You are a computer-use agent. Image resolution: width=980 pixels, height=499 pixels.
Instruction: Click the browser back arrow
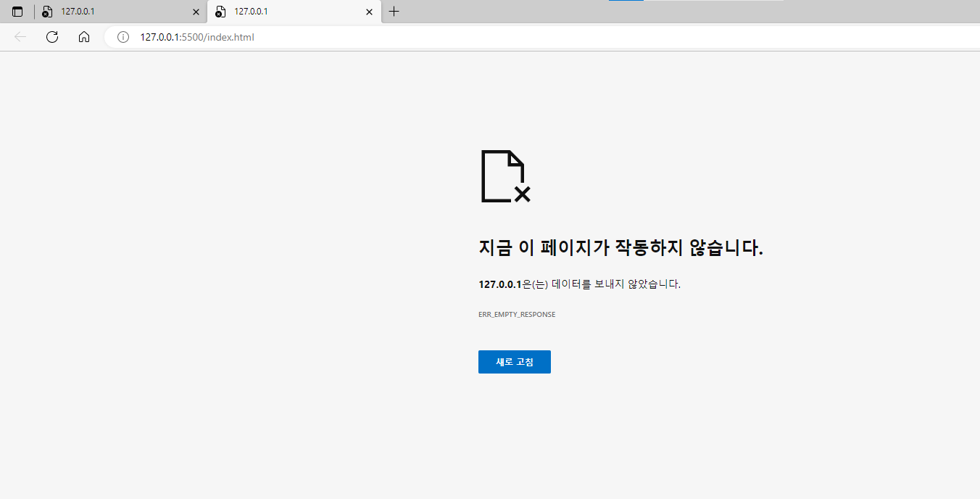click(x=20, y=37)
